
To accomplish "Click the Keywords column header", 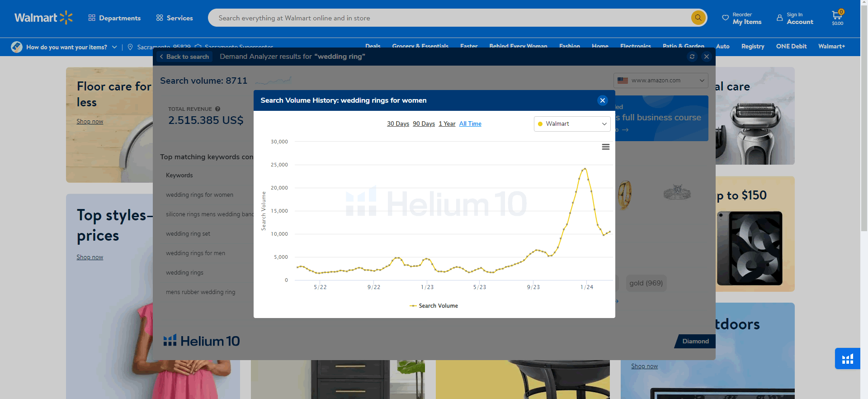I will (x=179, y=176).
